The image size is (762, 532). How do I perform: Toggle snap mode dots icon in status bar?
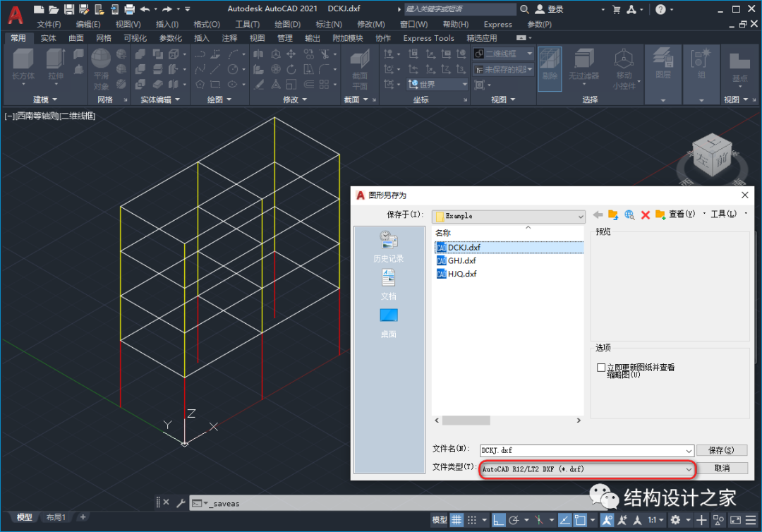tap(472, 520)
